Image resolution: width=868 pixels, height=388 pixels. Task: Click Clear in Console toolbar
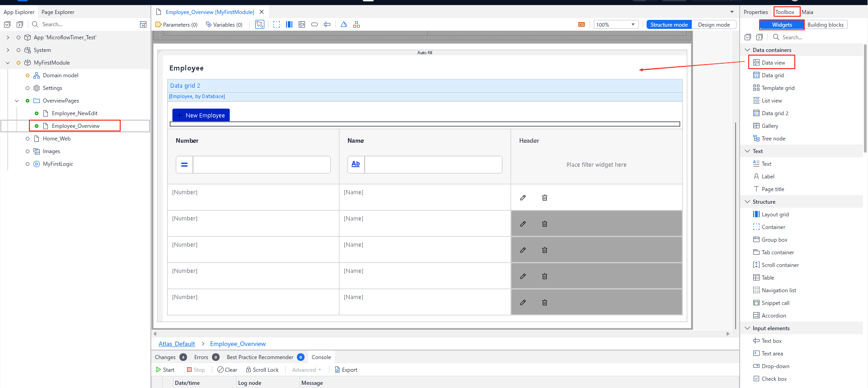tap(227, 370)
